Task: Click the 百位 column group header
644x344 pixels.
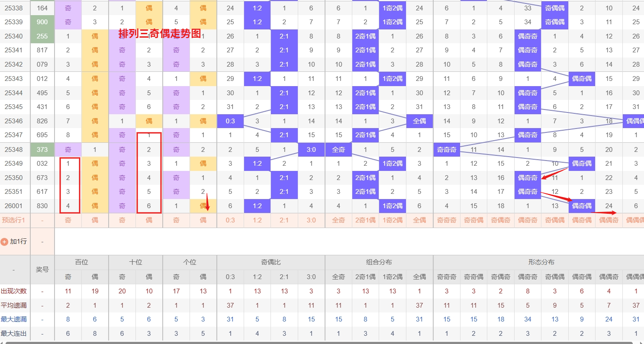Action: 81,262
